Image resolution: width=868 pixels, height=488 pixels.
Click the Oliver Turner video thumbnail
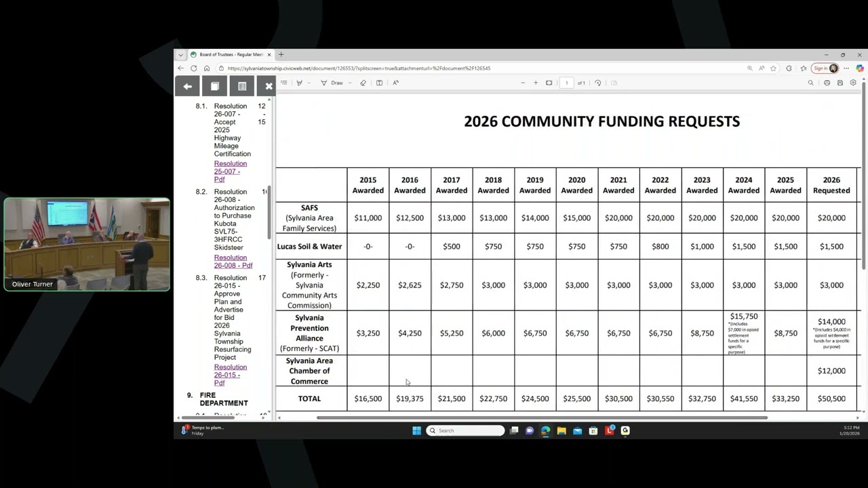click(x=87, y=245)
